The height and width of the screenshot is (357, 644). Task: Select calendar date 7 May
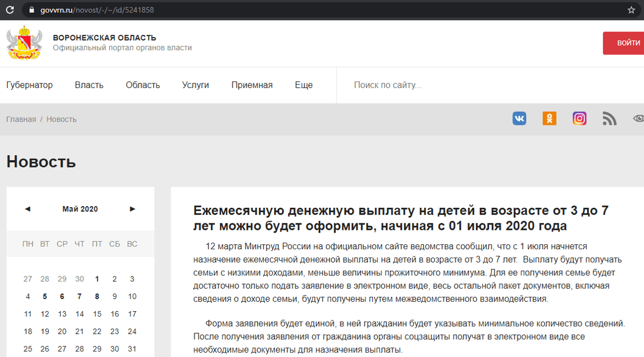[80, 296]
